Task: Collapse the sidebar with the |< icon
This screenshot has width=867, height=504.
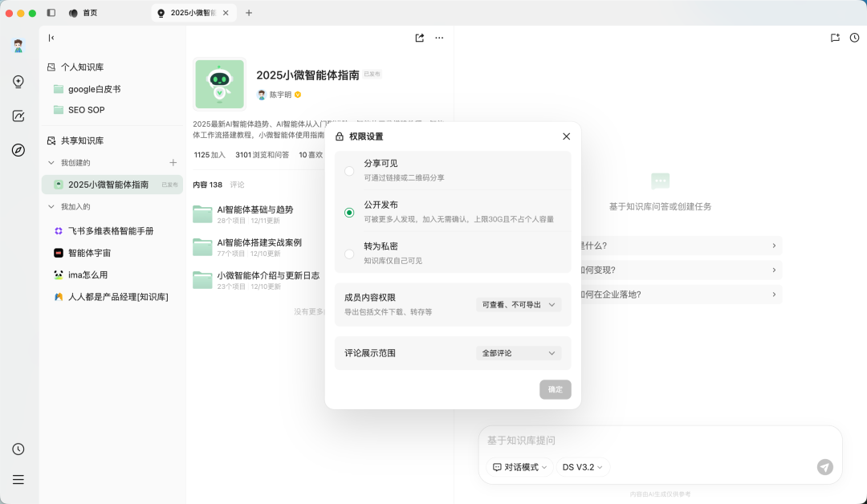Action: pos(51,38)
